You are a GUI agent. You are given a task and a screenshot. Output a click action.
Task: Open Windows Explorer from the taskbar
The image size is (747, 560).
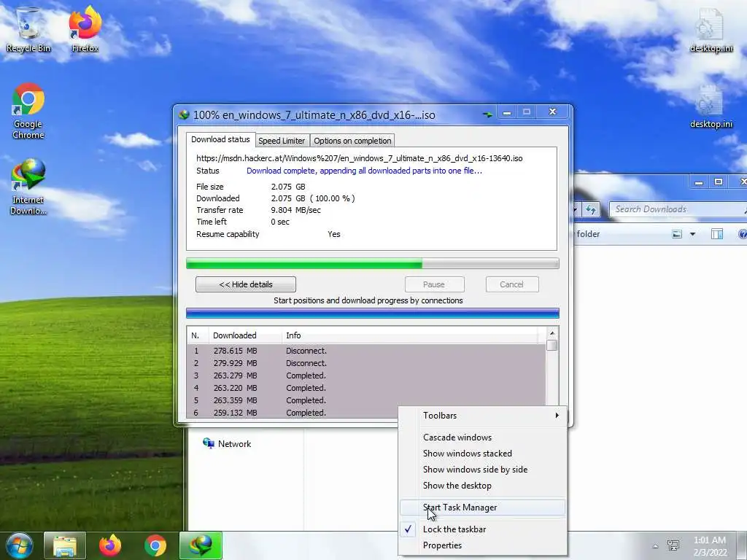(65, 545)
